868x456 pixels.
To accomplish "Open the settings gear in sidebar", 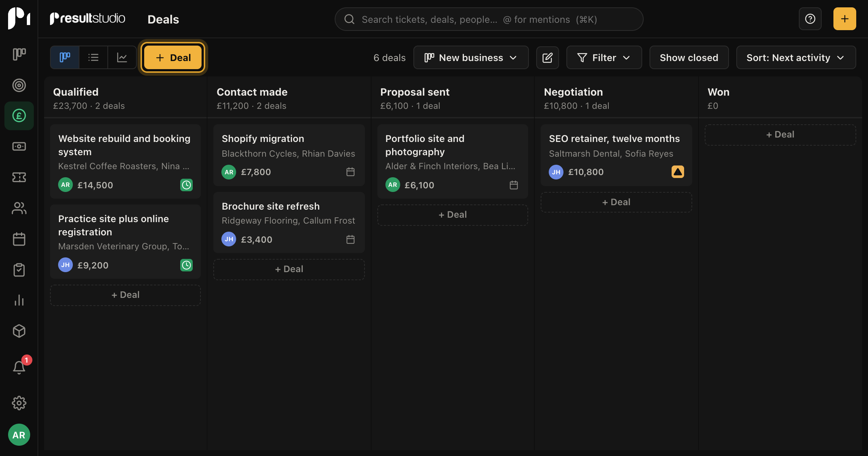I will click(x=19, y=403).
